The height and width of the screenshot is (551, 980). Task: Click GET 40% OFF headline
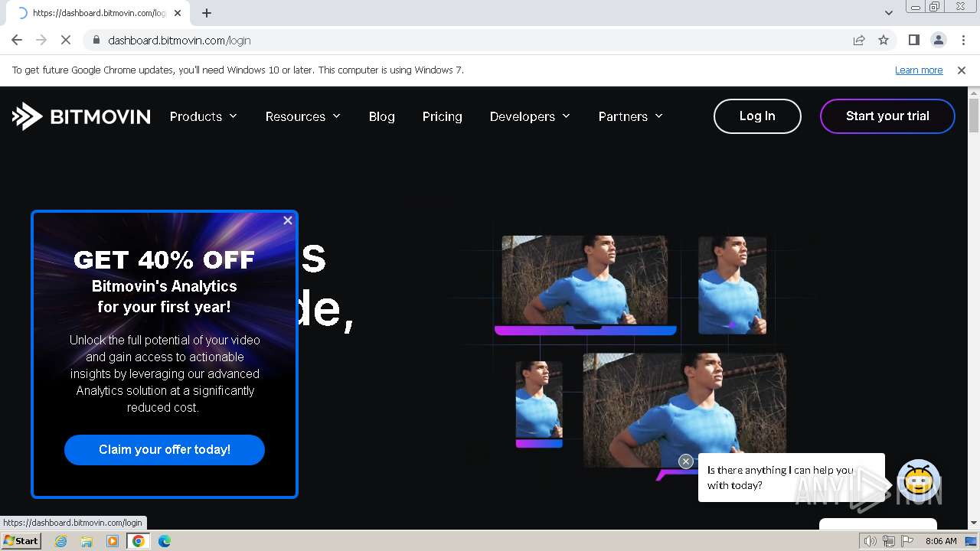click(x=164, y=260)
